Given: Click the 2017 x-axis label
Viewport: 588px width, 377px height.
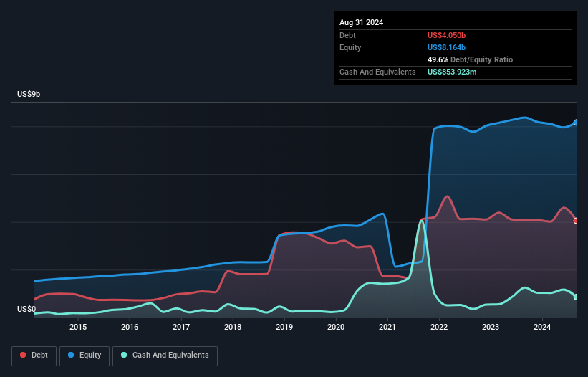Looking at the screenshot, I should (x=181, y=327).
